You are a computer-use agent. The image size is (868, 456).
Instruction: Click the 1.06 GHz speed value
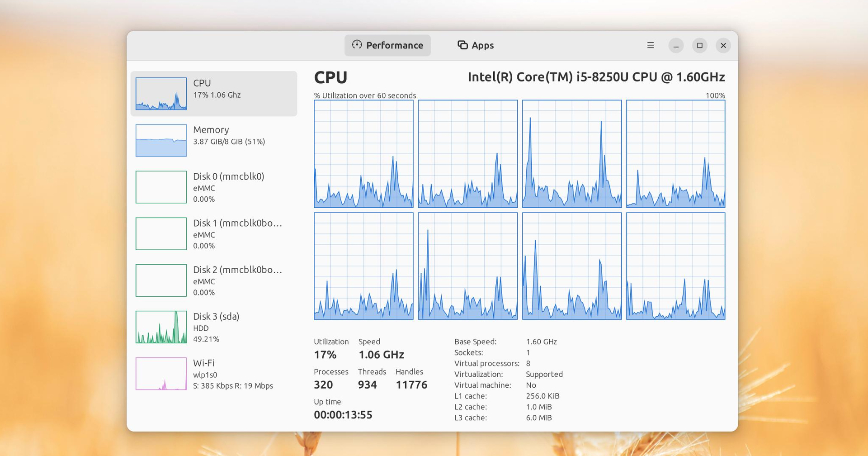[381, 355]
